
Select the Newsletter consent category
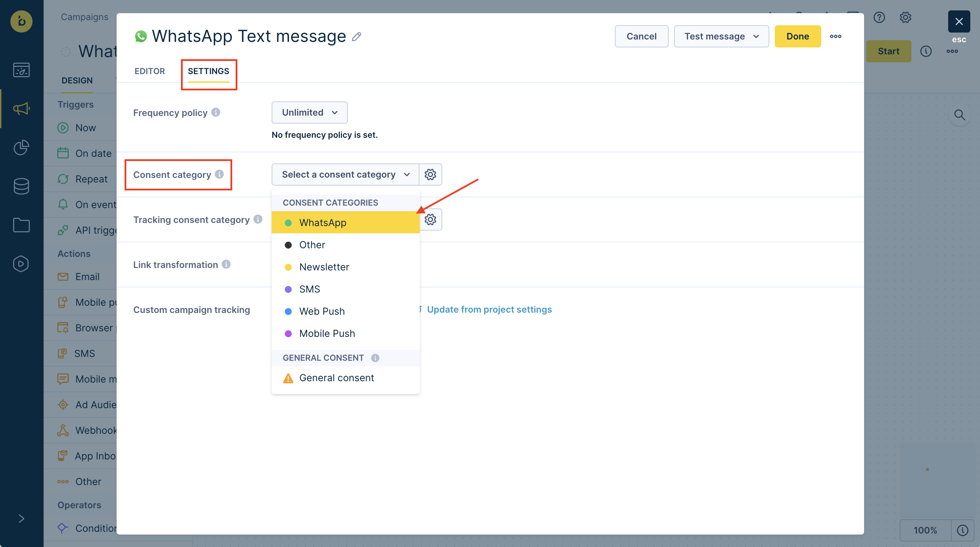click(324, 267)
